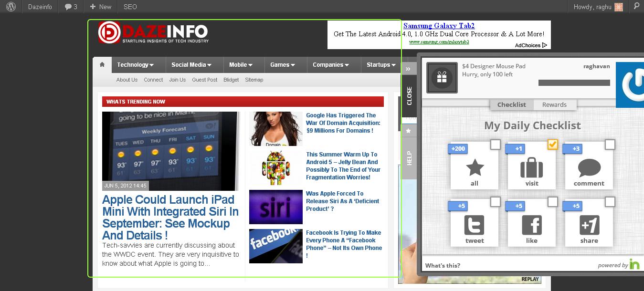The width and height of the screenshot is (644, 291).
Task: Switch to the Rewards tab
Action: (554, 104)
